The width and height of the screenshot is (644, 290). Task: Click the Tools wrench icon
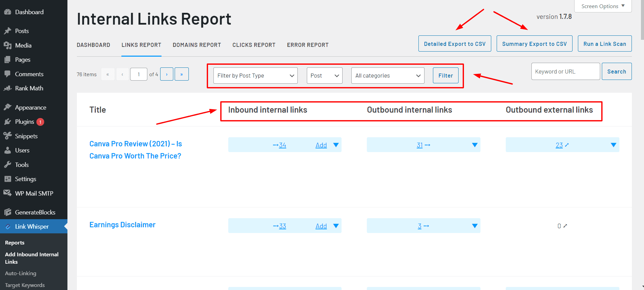(x=7, y=165)
